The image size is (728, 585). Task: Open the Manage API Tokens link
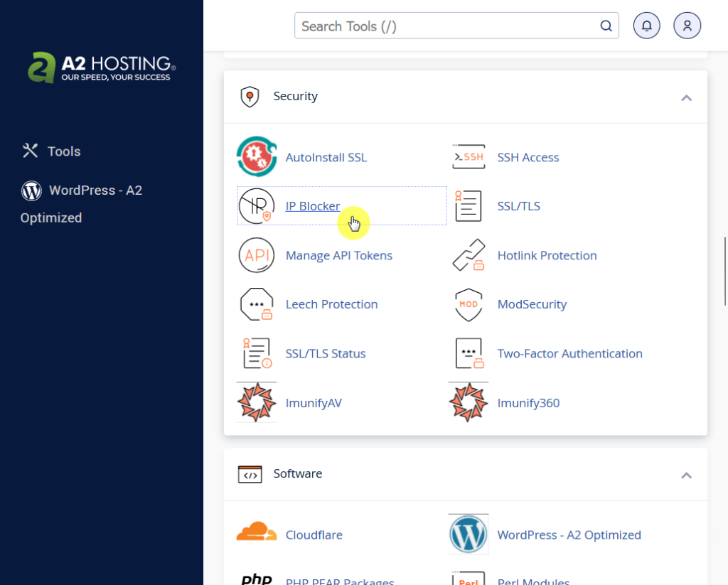(x=339, y=255)
